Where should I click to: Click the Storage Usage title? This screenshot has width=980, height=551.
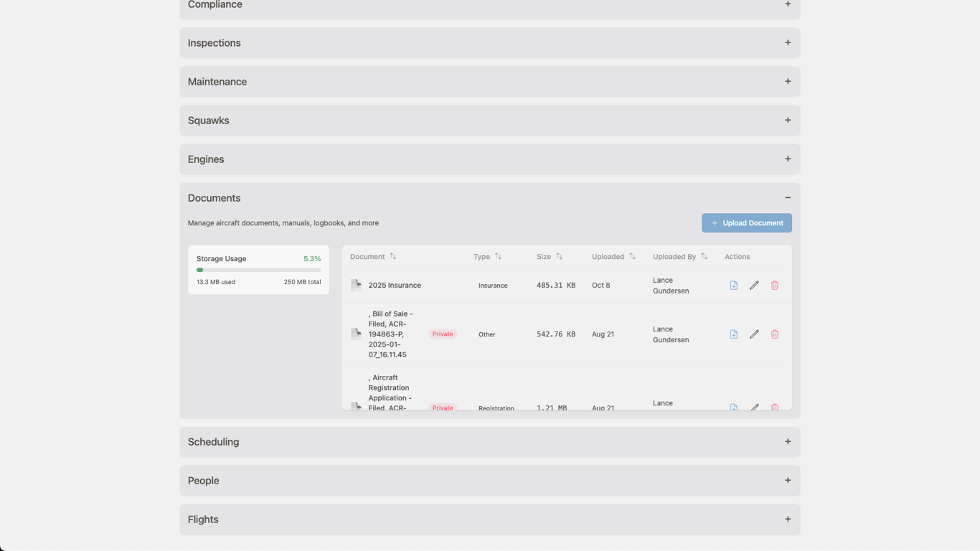point(222,259)
